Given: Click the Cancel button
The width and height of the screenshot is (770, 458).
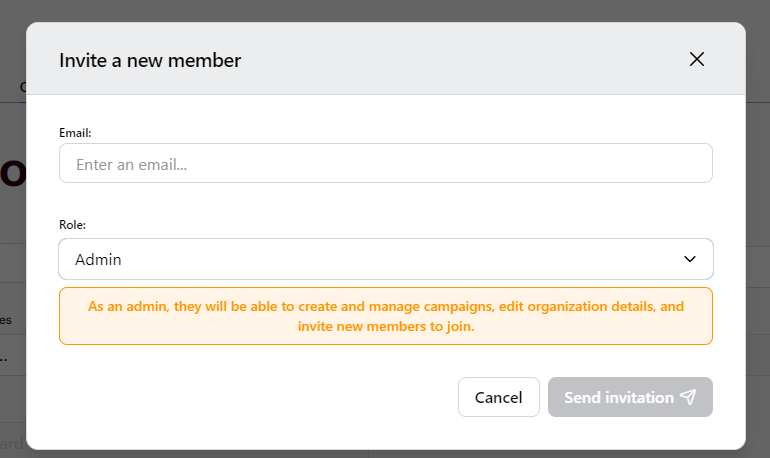Looking at the screenshot, I should click(x=498, y=397).
